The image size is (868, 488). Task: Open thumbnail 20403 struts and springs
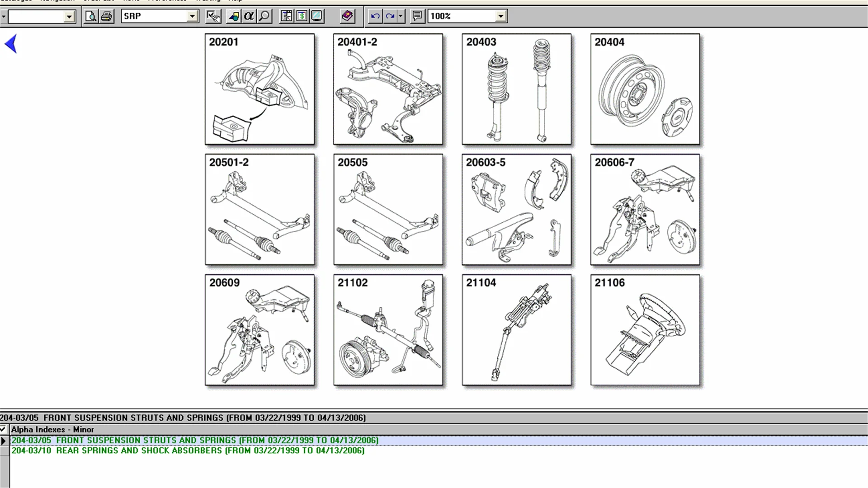[516, 89]
